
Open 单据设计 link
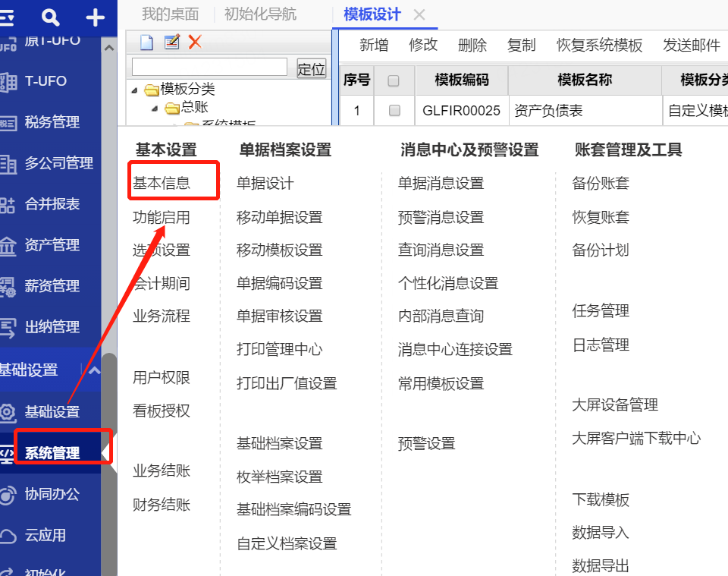[x=265, y=183]
